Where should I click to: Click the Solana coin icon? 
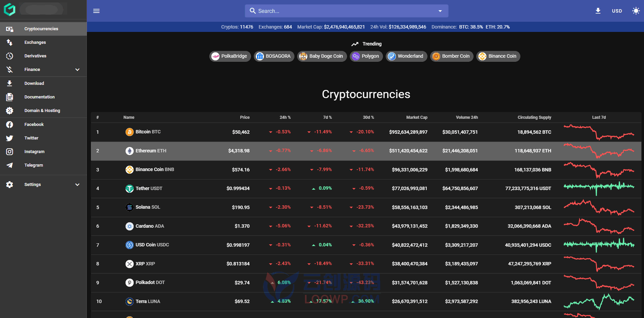[129, 207]
